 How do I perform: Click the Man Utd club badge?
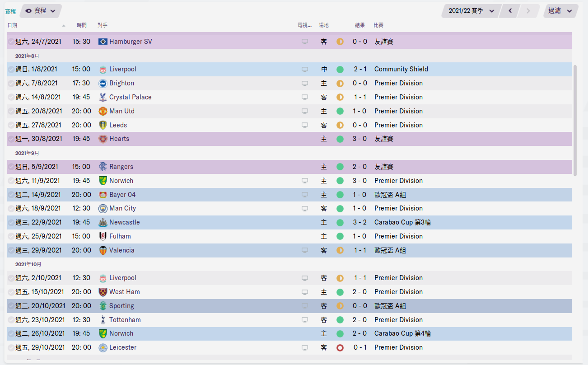(x=103, y=111)
